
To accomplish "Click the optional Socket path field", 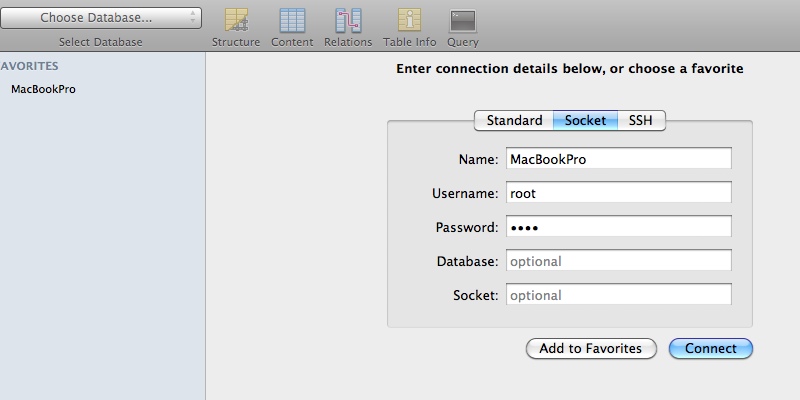I will point(619,295).
